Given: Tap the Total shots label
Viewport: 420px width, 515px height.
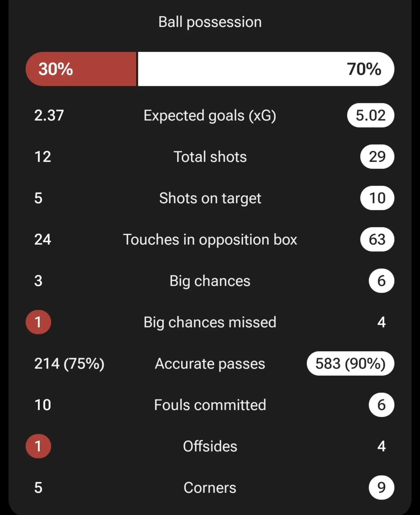Looking at the screenshot, I should (x=210, y=157).
